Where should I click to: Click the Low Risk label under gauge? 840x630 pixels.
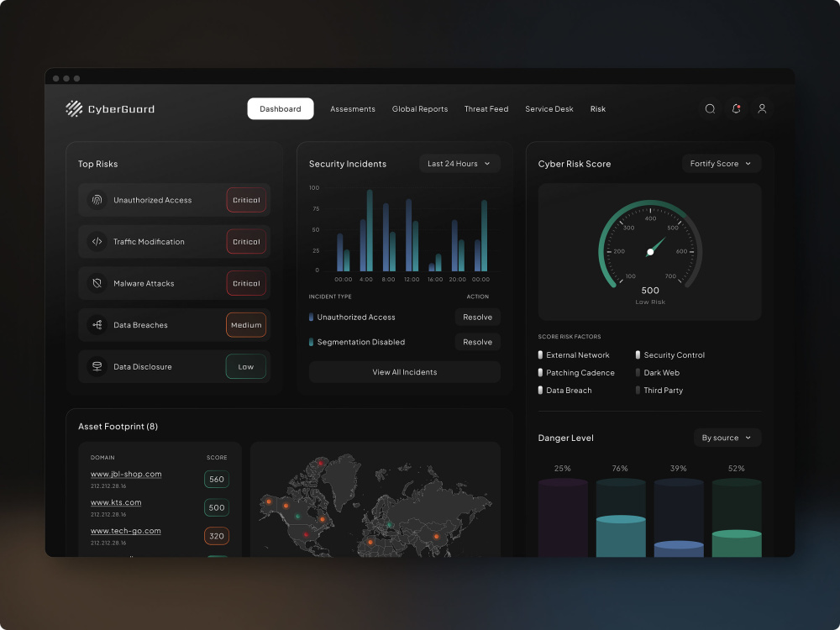tap(650, 302)
